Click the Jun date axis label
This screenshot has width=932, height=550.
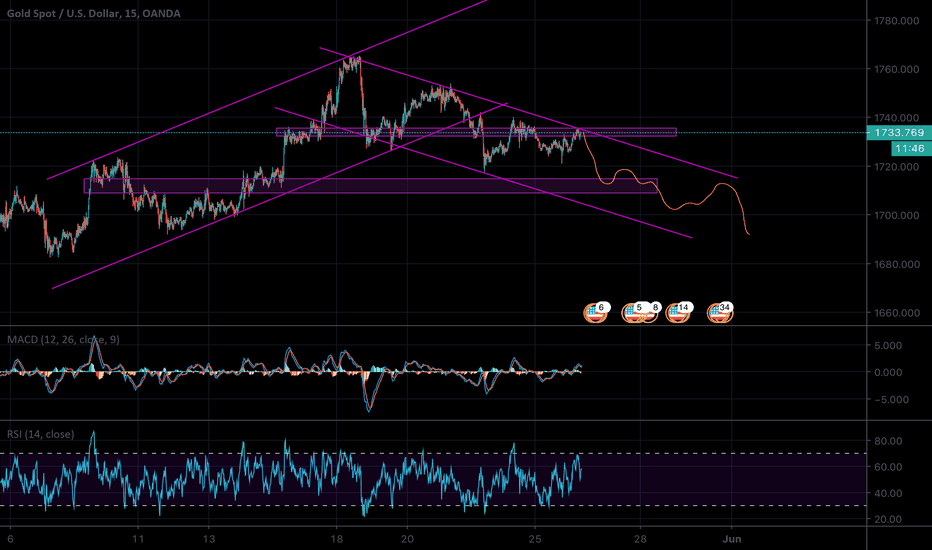tap(732, 539)
